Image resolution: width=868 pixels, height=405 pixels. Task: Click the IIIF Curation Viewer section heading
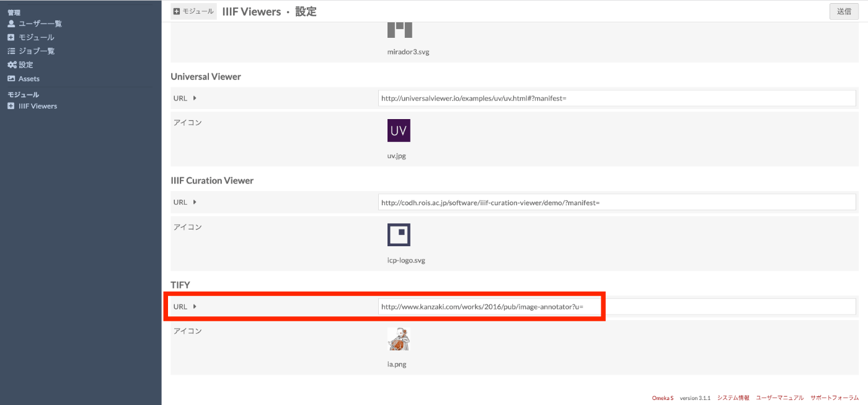click(212, 180)
